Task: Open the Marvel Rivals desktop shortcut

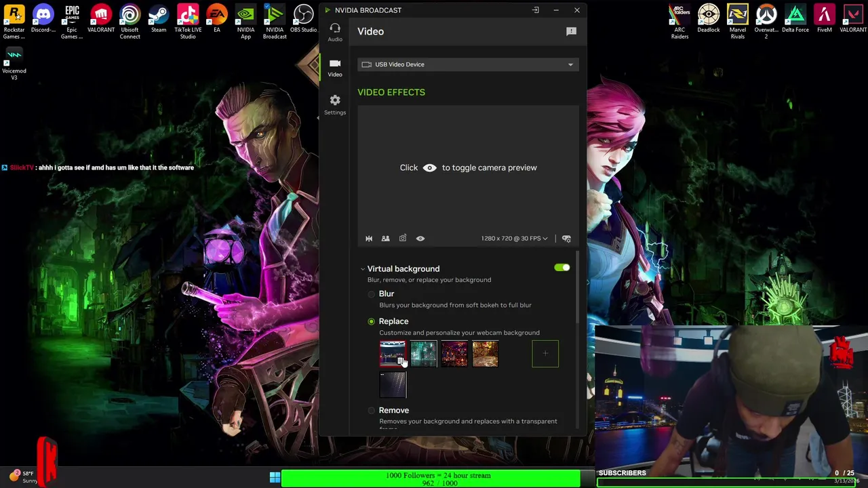Action: [738, 22]
